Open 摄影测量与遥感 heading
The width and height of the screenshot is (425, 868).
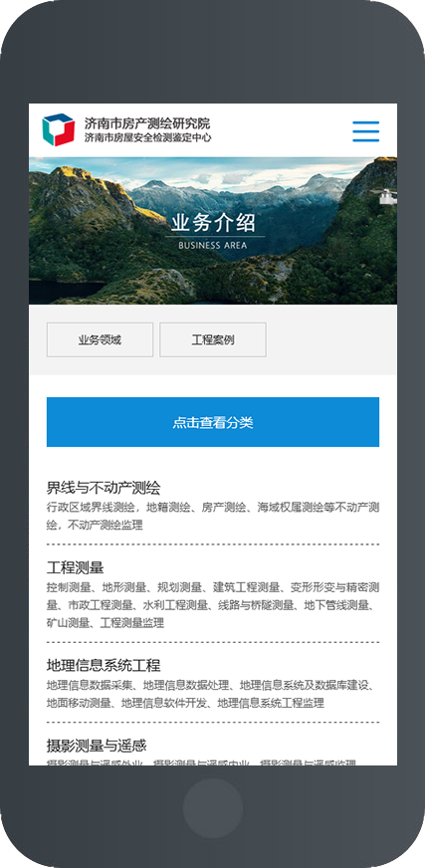[97, 746]
